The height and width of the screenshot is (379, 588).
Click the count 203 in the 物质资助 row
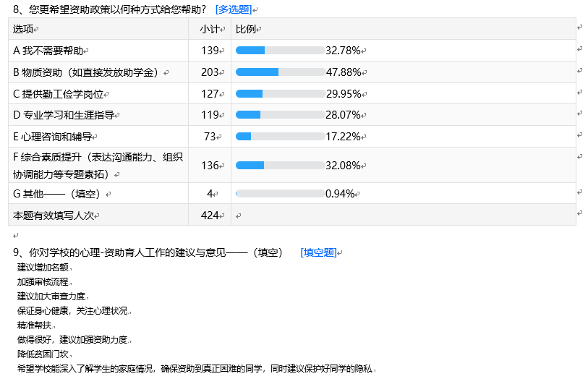[x=209, y=72]
